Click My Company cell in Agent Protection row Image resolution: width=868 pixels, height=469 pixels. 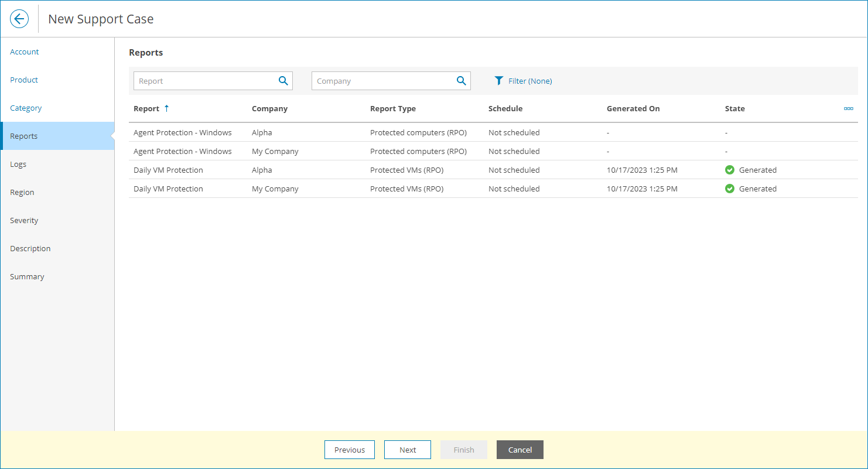point(275,151)
